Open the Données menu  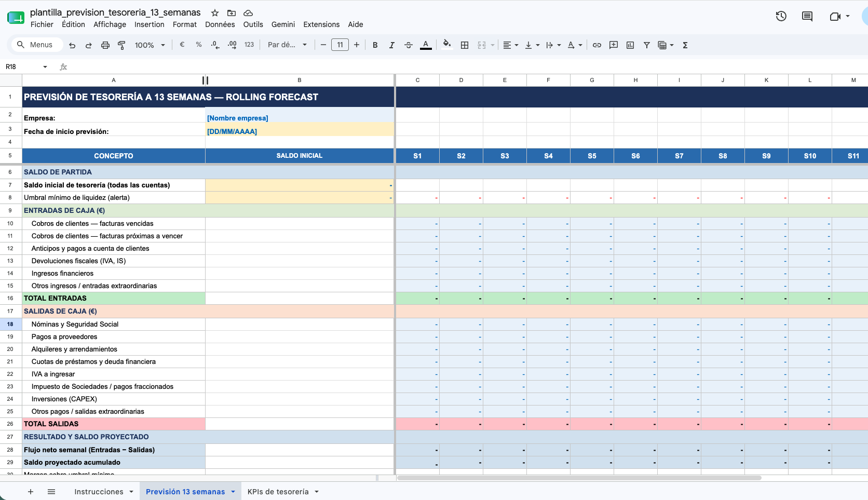[220, 24]
